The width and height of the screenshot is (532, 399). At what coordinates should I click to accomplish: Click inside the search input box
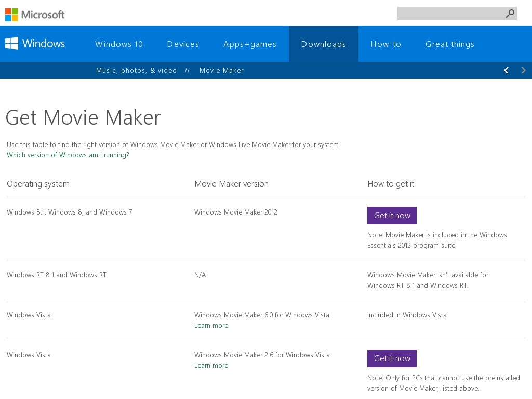(457, 14)
